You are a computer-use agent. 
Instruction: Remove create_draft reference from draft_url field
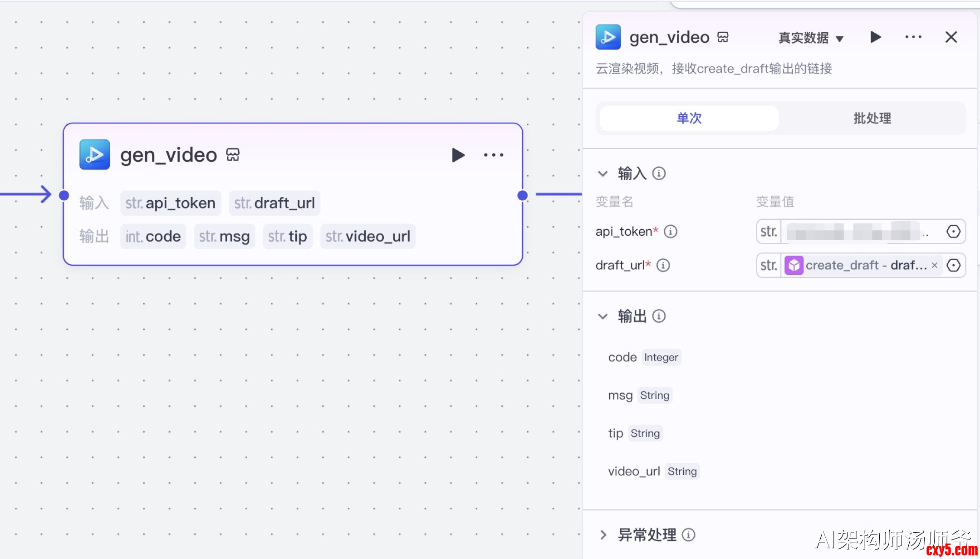[x=935, y=266]
